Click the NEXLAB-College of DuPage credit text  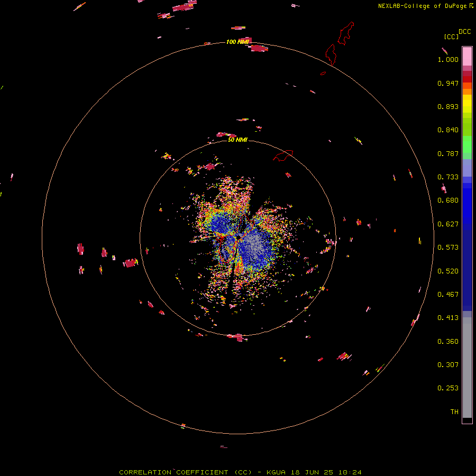click(x=422, y=6)
